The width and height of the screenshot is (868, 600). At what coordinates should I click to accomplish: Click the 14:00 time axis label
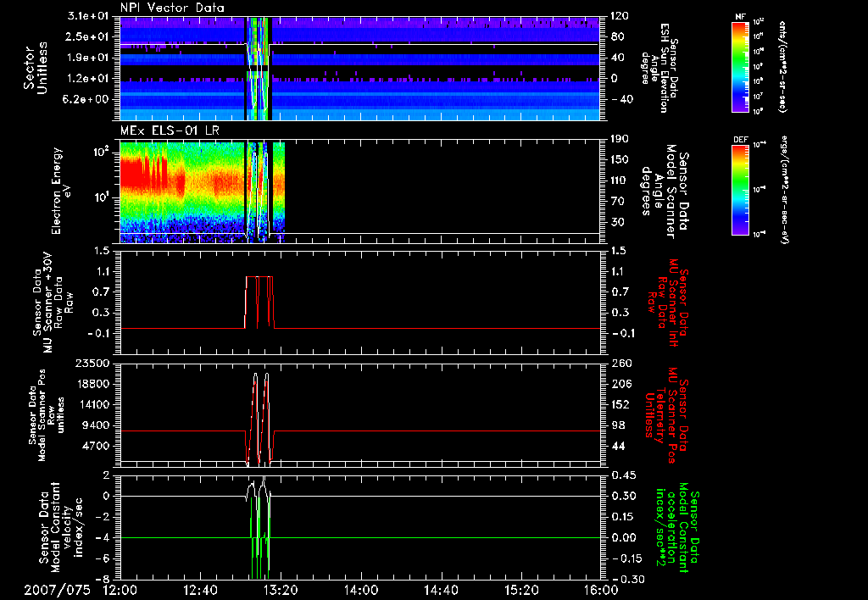pos(361,590)
